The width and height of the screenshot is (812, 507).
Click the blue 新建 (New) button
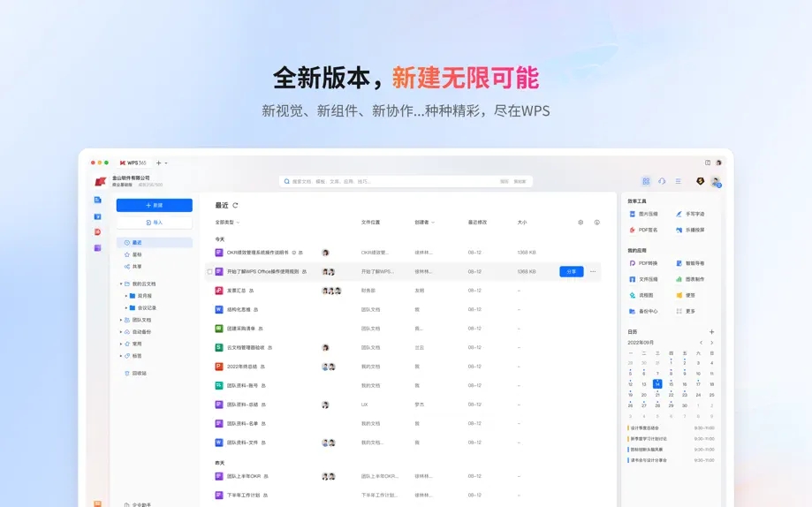click(155, 205)
